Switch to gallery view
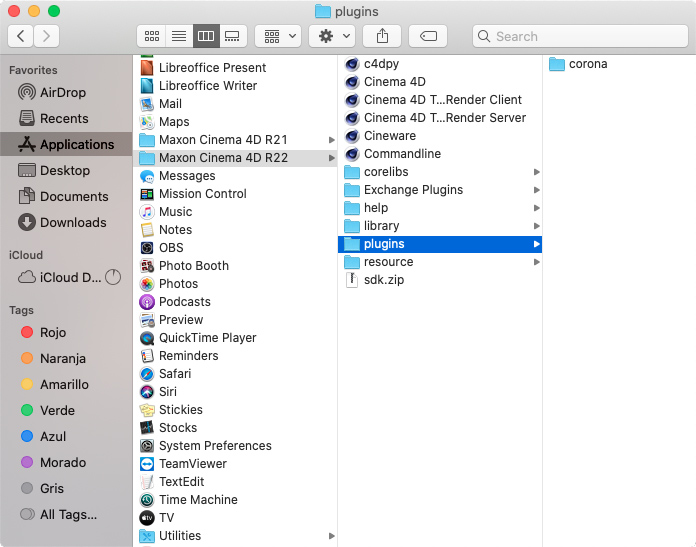 tap(233, 36)
